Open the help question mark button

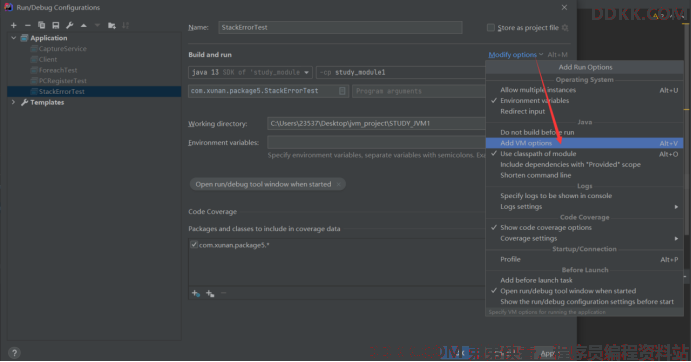[x=14, y=353]
